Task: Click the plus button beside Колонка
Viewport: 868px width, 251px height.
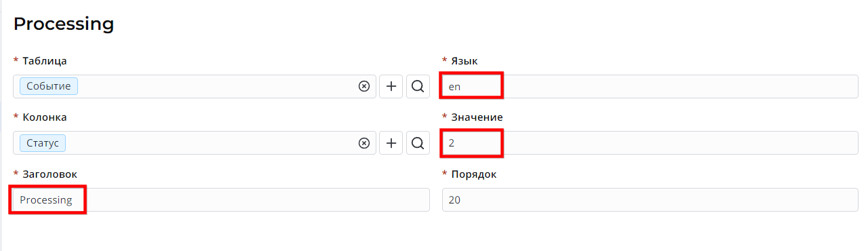Action: click(391, 143)
